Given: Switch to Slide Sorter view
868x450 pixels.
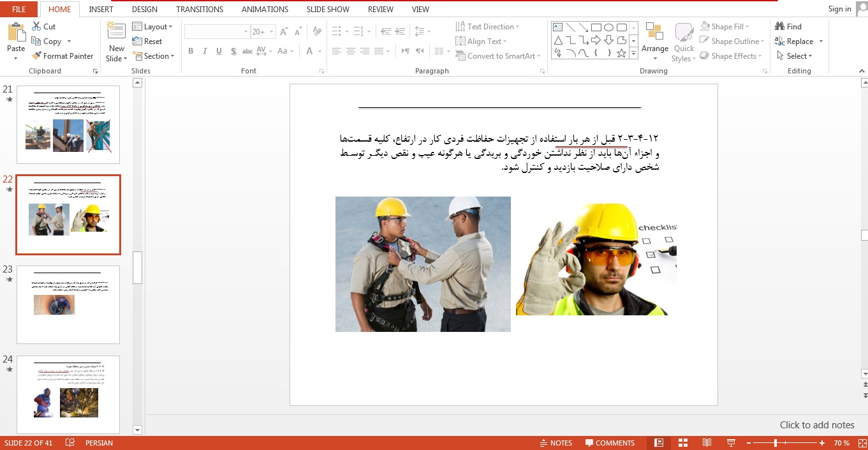Looking at the screenshot, I should (x=683, y=443).
